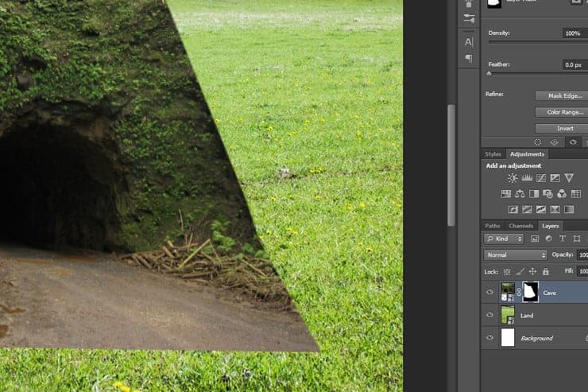Click the Density 100% value field
The image size is (588, 392).
(x=574, y=33)
